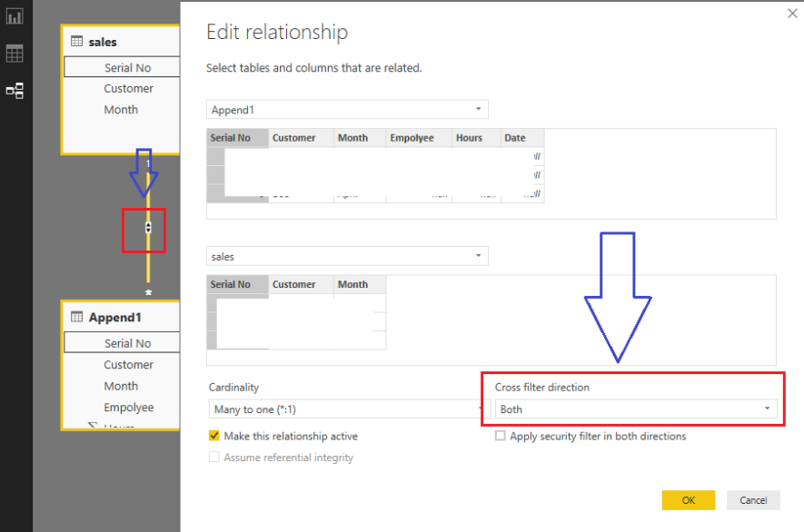Enable Apply security filter in both directions
Viewport: 804px width, 532px height.
point(500,436)
